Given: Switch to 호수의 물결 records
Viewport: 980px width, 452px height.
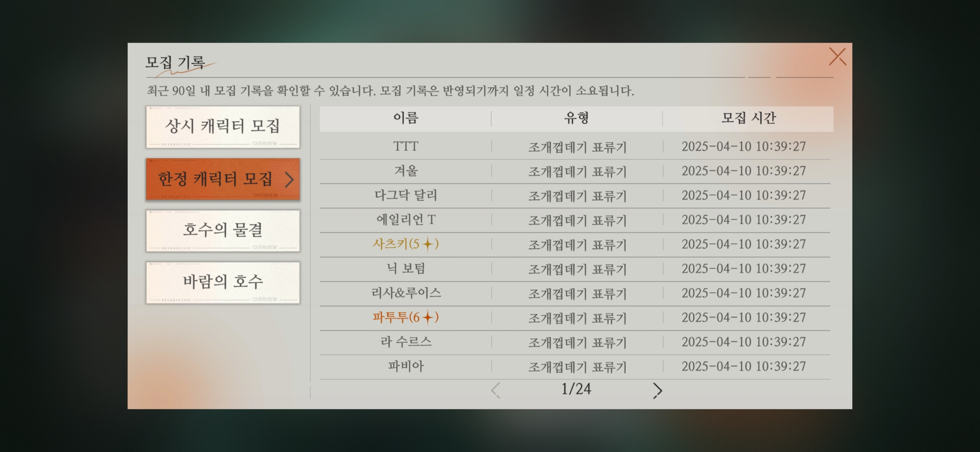Looking at the screenshot, I should coord(223,230).
